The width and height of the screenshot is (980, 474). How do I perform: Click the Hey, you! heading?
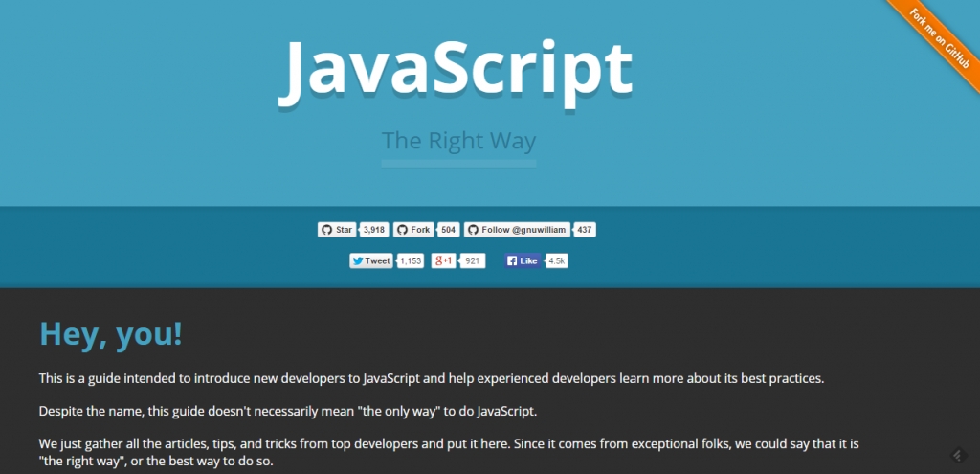(110, 334)
